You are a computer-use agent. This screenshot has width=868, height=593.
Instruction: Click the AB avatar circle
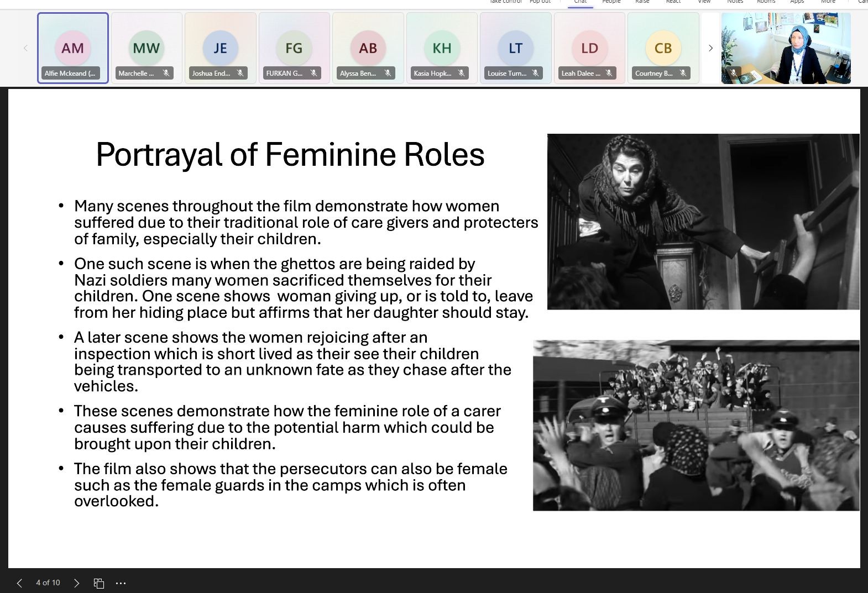click(x=368, y=48)
